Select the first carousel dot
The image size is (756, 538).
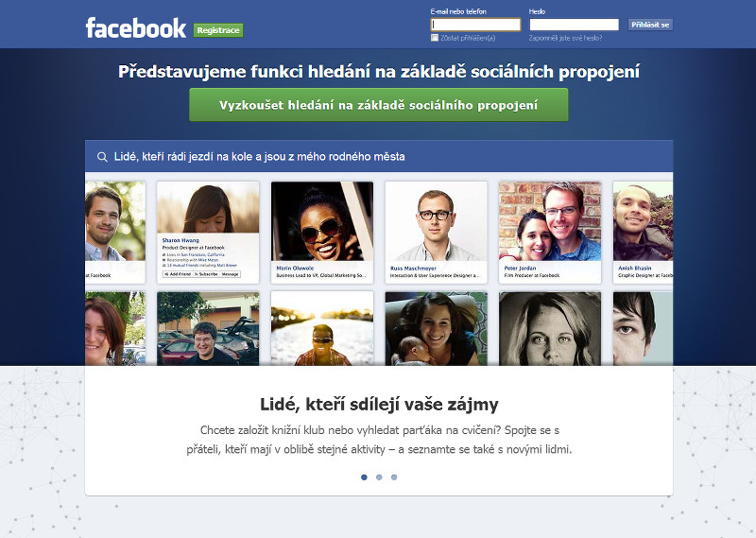pos(364,477)
